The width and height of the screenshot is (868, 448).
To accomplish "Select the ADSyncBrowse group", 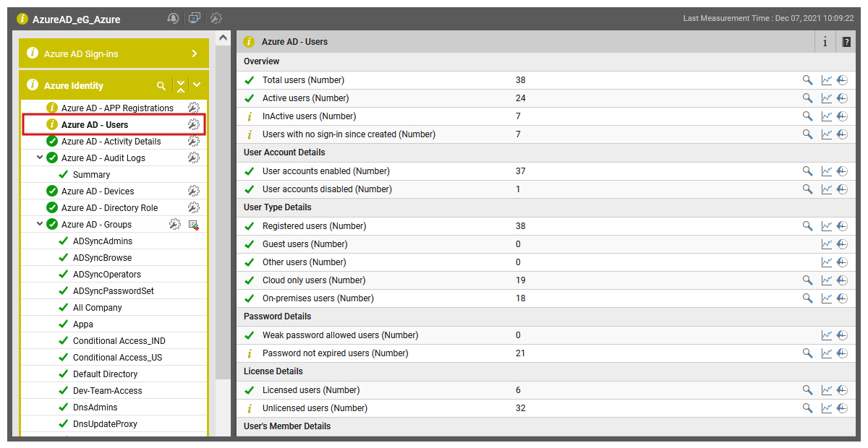I will (102, 257).
